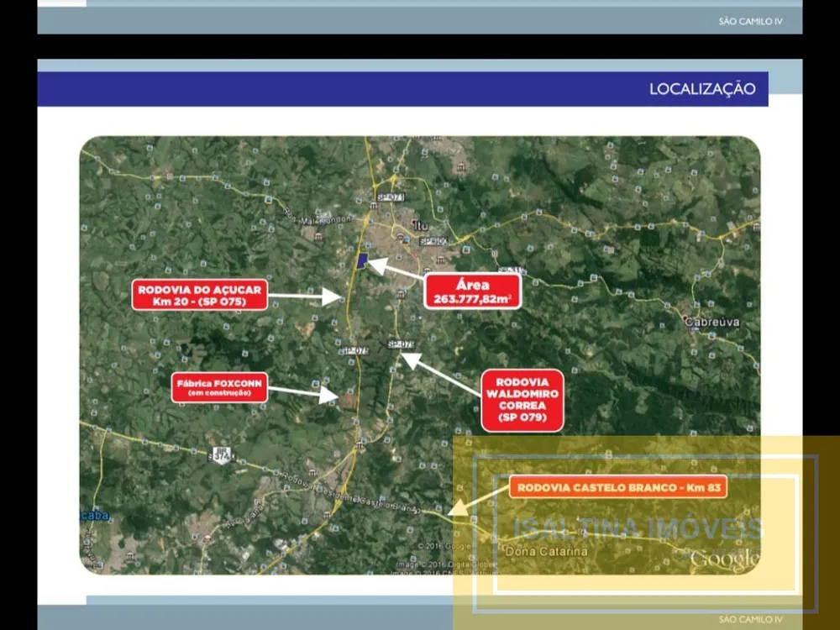Click the BR-374 highway shield icon
Image resolution: width=840 pixels, height=630 pixels.
point(221,456)
